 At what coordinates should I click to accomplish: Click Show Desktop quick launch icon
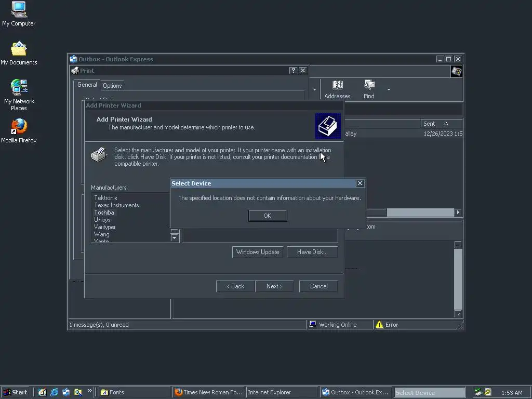click(x=42, y=392)
